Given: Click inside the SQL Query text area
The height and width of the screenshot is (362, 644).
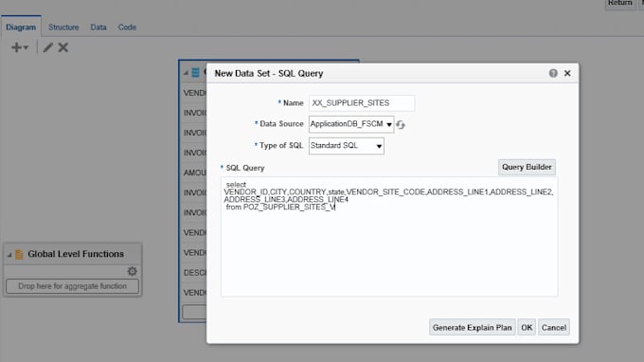Looking at the screenshot, I should coord(389,237).
